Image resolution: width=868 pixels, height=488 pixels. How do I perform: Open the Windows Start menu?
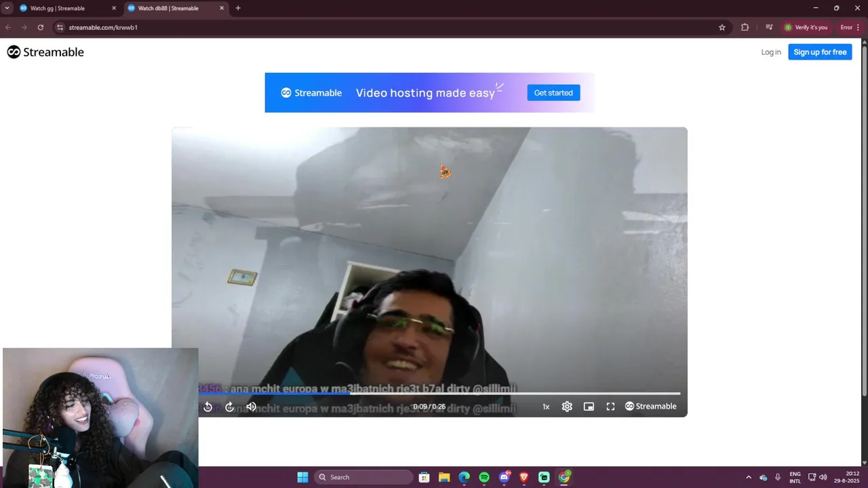coord(302,477)
